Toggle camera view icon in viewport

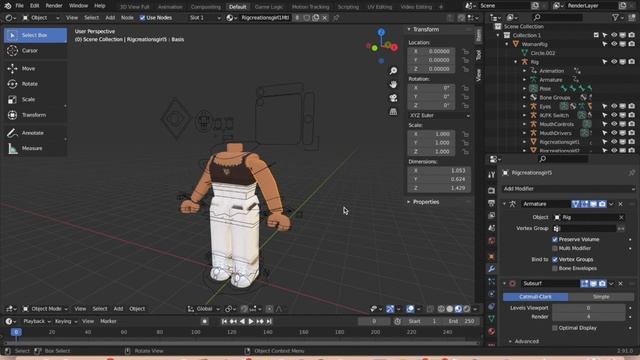click(x=393, y=98)
